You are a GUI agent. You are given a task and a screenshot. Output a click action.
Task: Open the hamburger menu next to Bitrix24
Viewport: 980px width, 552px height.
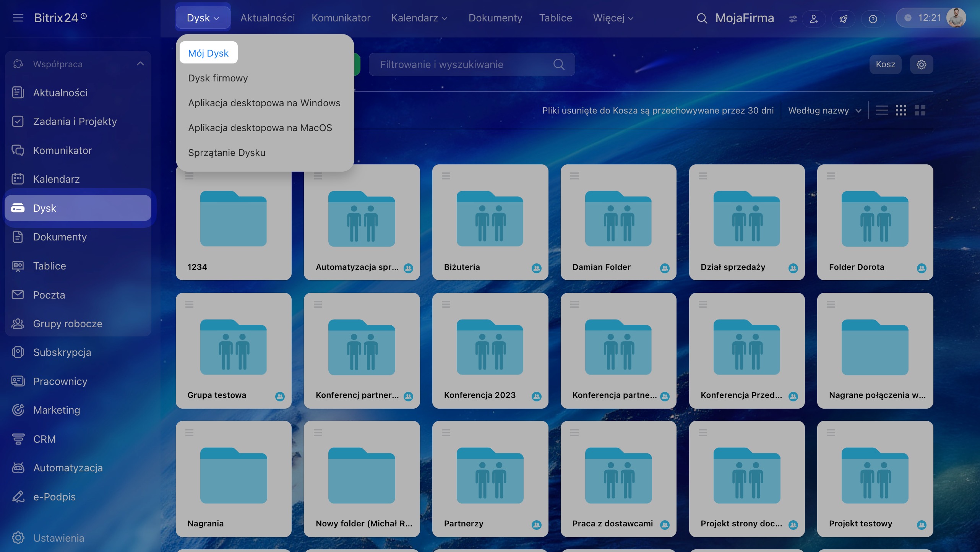[18, 18]
